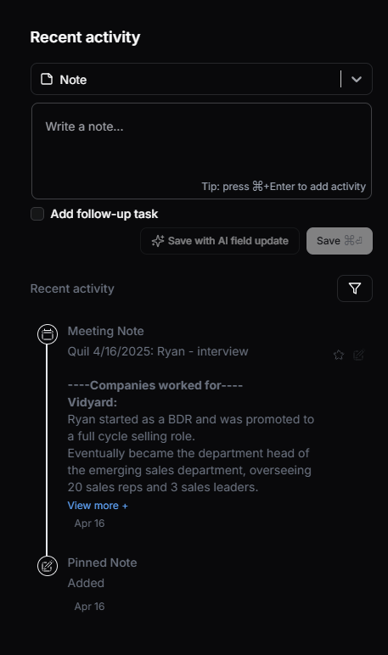Star the Meeting Note entry
This screenshot has height=655, width=388.
coord(338,355)
